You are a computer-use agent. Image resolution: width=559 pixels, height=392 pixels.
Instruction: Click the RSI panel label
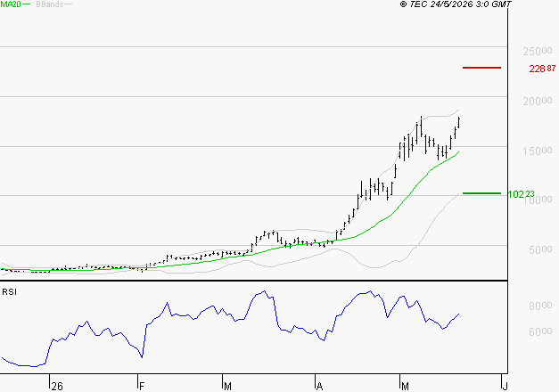click(9, 292)
